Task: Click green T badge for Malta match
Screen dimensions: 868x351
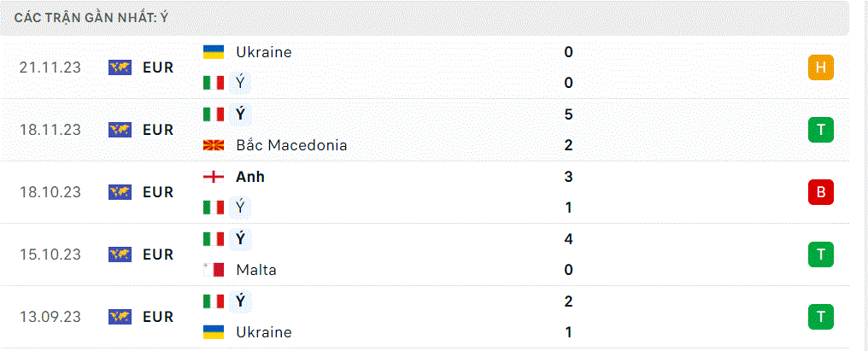Action: coord(820,254)
